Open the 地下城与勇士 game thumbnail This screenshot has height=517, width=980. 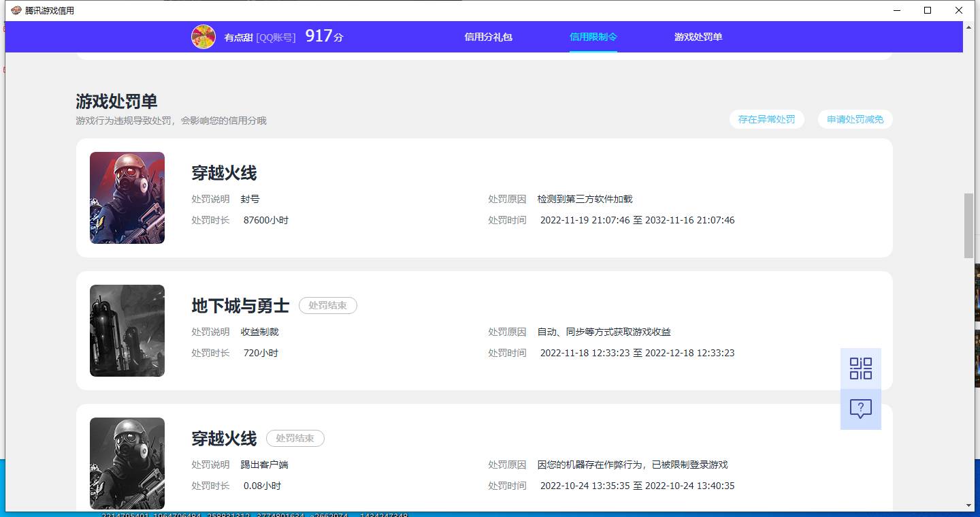click(127, 330)
